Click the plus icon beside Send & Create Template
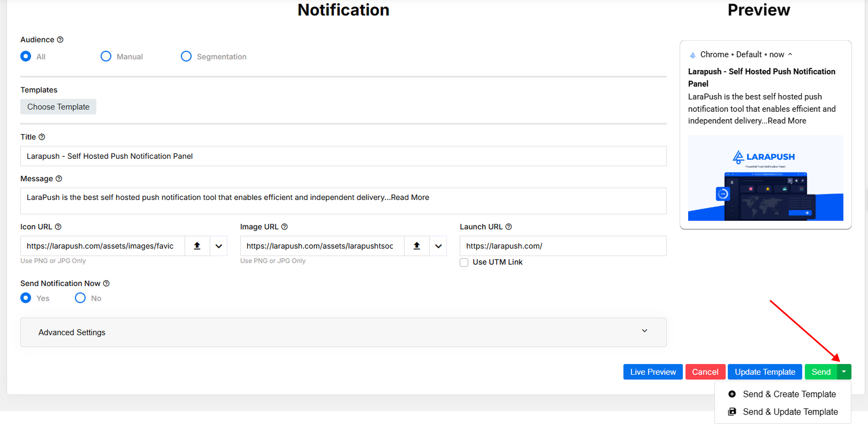Viewport: 868px width, 433px height. (x=732, y=394)
